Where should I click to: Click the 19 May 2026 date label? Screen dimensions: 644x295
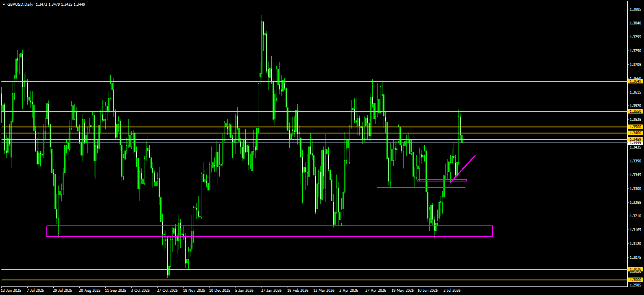pyautogui.click(x=402, y=291)
